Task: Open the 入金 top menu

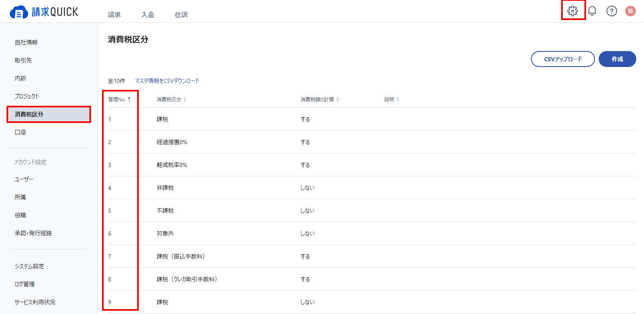Action: 148,15
